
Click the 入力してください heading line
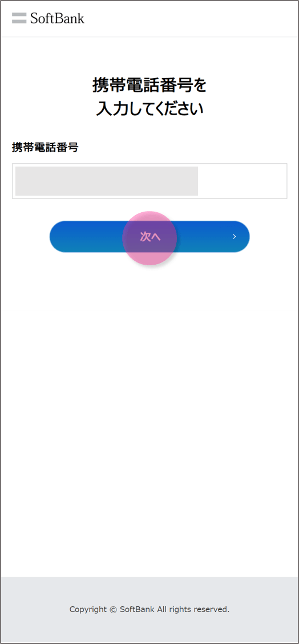[x=149, y=110]
